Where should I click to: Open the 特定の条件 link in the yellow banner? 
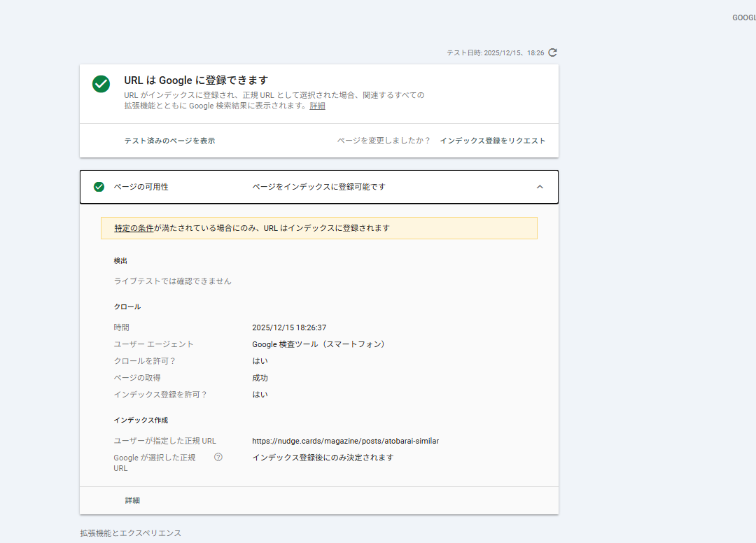click(x=134, y=228)
